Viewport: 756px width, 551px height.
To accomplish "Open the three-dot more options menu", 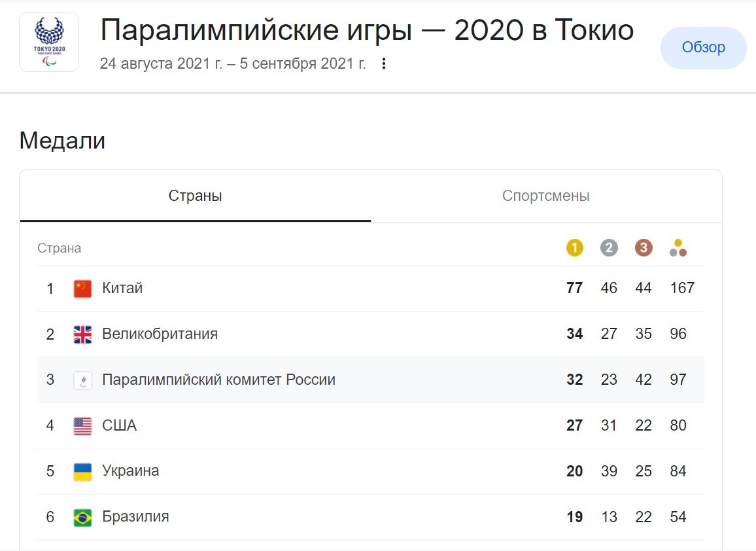I will [384, 63].
